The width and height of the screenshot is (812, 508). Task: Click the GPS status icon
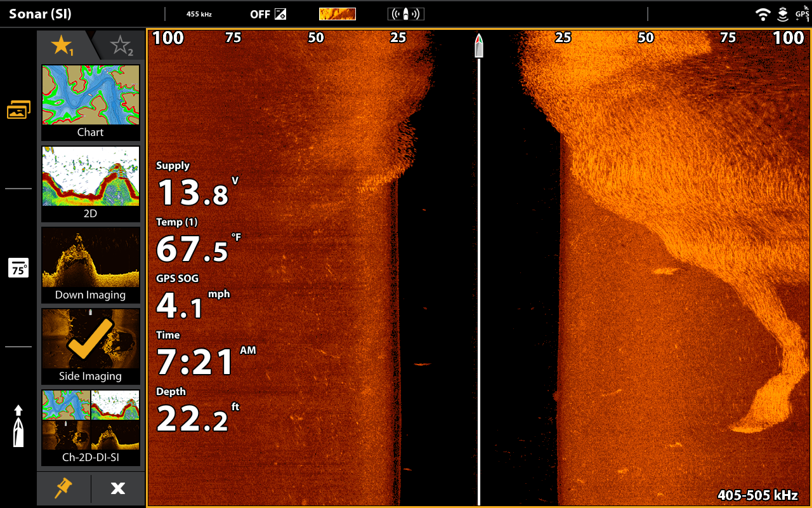[802, 14]
